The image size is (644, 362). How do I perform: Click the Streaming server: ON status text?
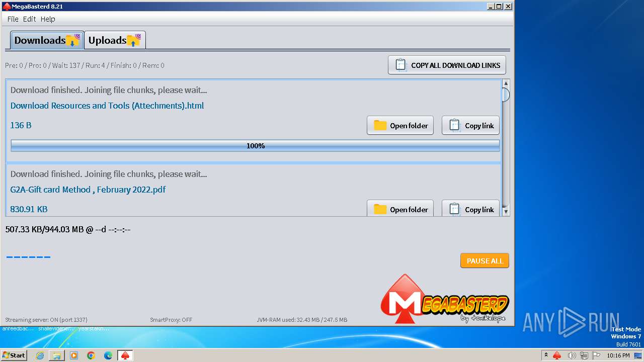click(x=46, y=320)
